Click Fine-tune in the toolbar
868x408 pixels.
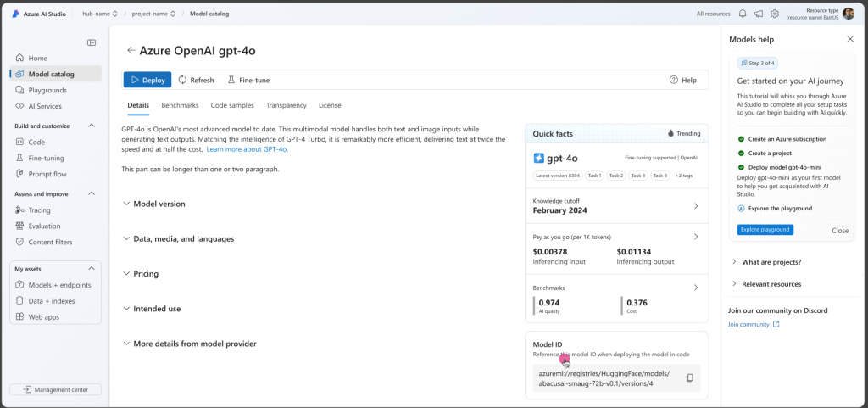coord(248,80)
